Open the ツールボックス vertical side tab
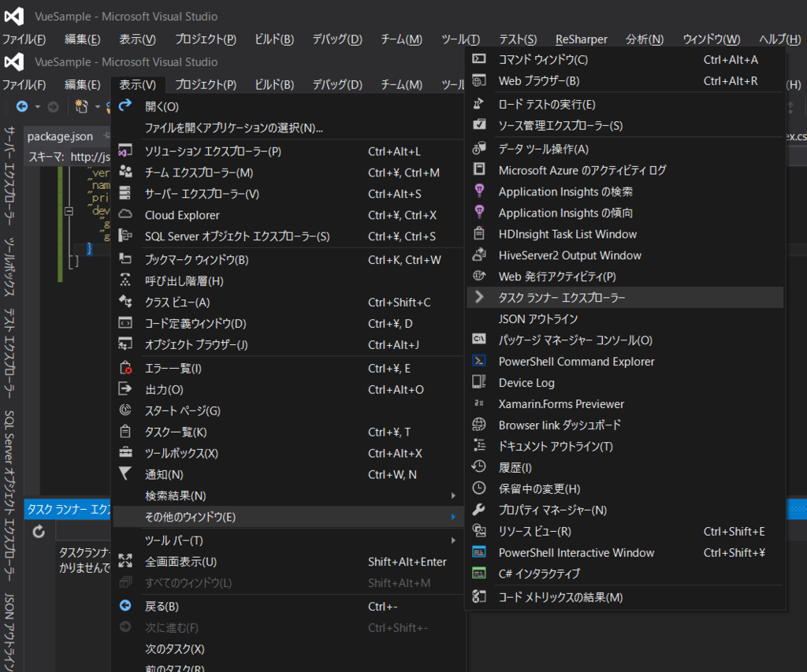The width and height of the screenshot is (807, 672). point(9,266)
